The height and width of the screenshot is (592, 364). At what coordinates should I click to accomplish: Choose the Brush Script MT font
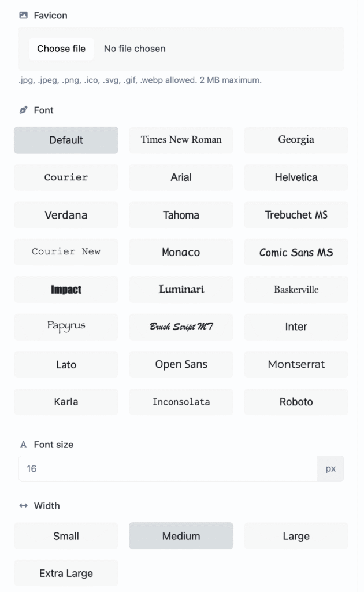tap(181, 327)
